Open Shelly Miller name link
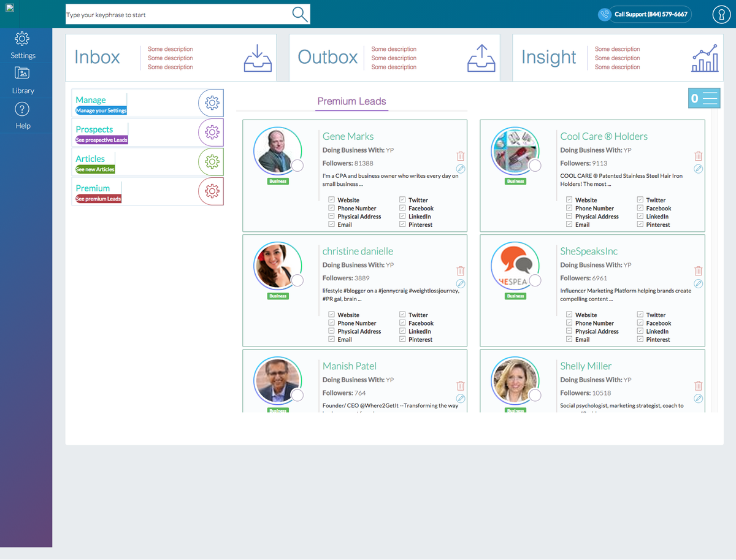736x560 pixels. pos(586,366)
